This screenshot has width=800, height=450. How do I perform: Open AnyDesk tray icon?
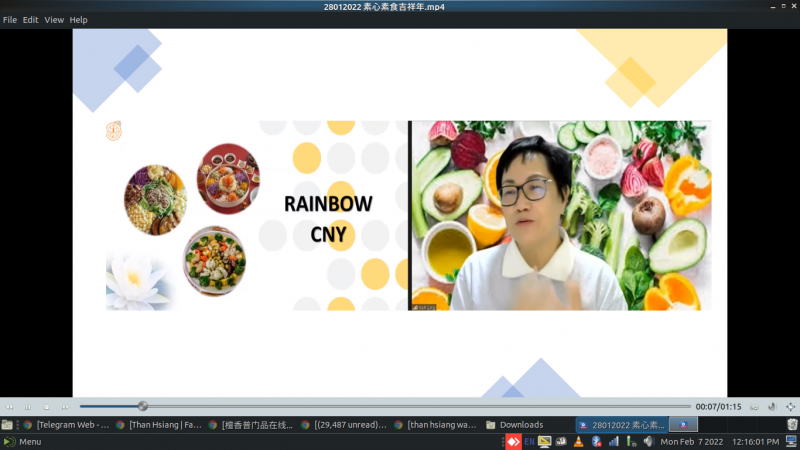[x=513, y=441]
